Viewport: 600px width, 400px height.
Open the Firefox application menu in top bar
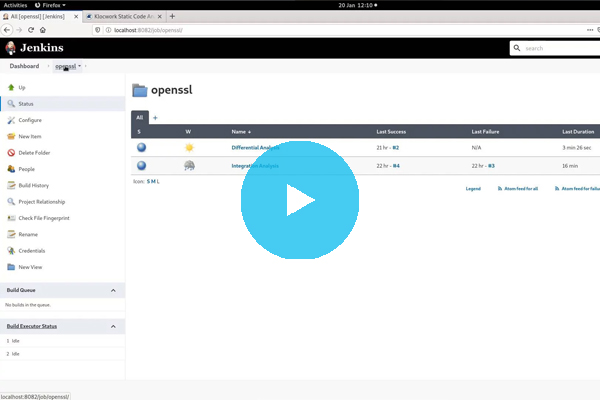click(x=50, y=5)
